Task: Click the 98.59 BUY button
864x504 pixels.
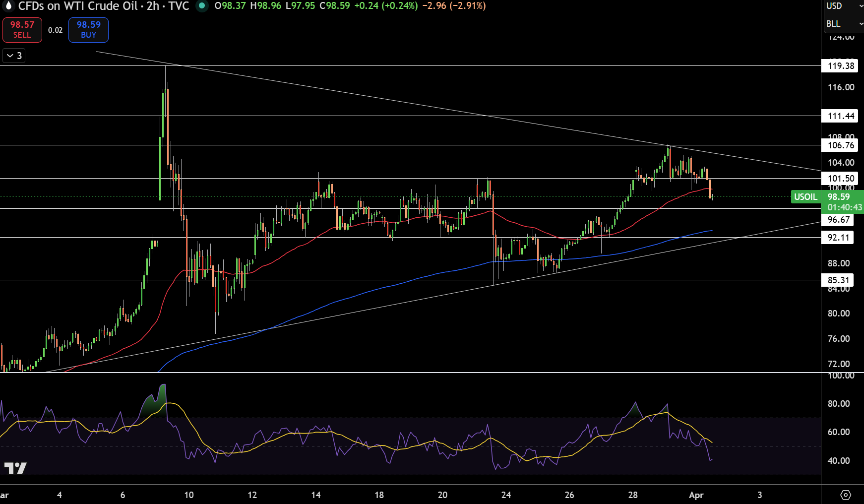Action: (88, 30)
